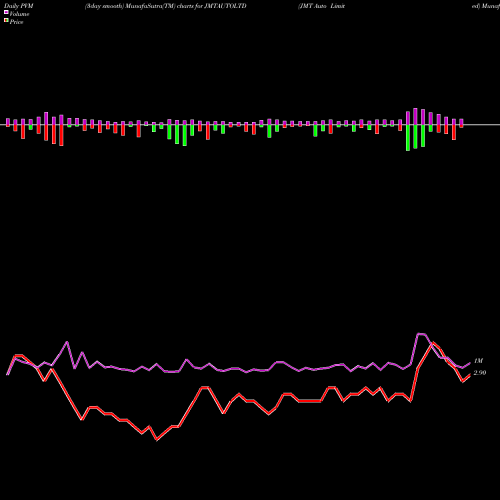Click the Volume legend label
The image size is (500, 500).
click(x=19, y=14)
